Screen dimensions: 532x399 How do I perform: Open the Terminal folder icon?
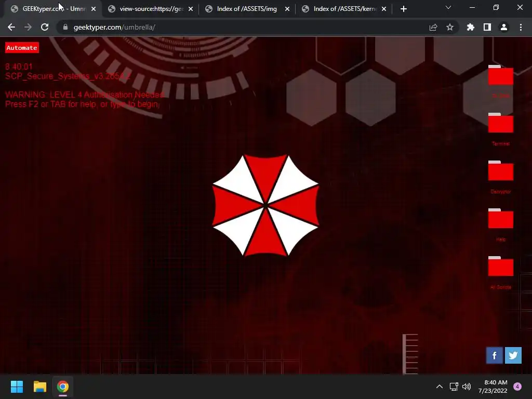(500, 123)
